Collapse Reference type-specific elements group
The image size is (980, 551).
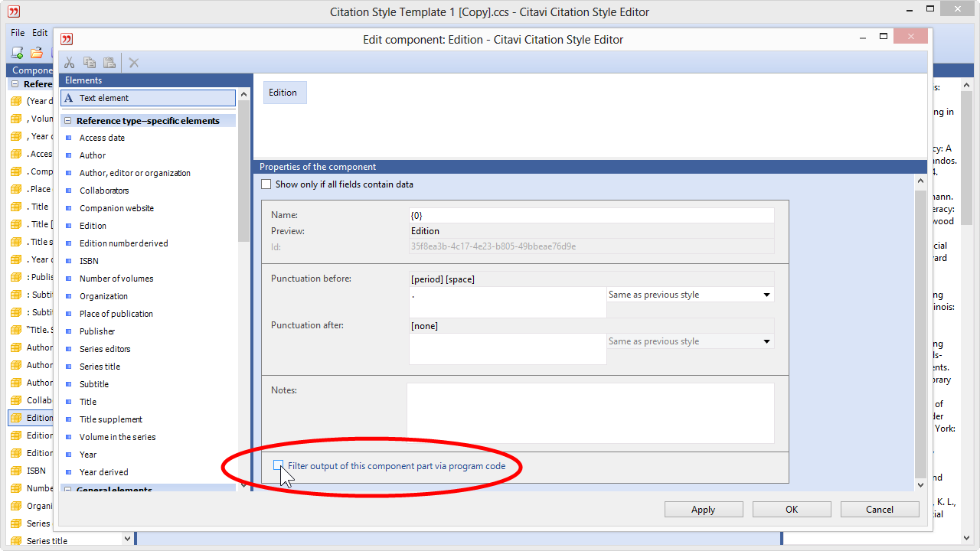(x=68, y=121)
